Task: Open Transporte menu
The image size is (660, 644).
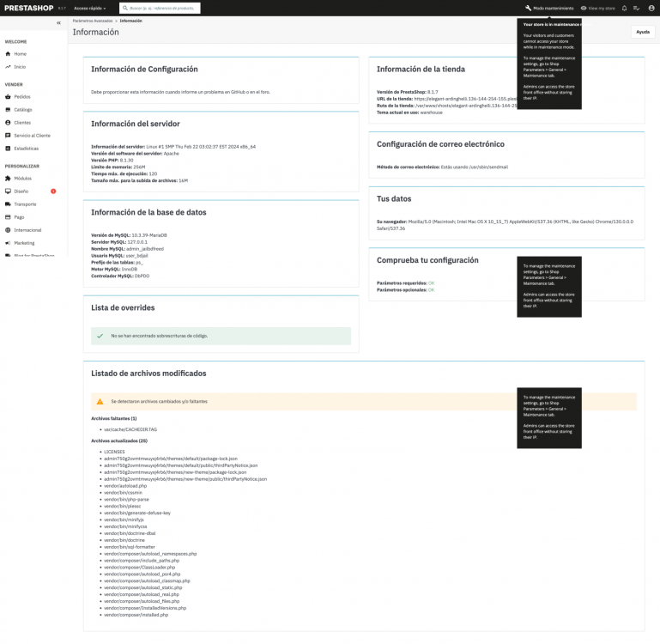Action: click(25, 204)
